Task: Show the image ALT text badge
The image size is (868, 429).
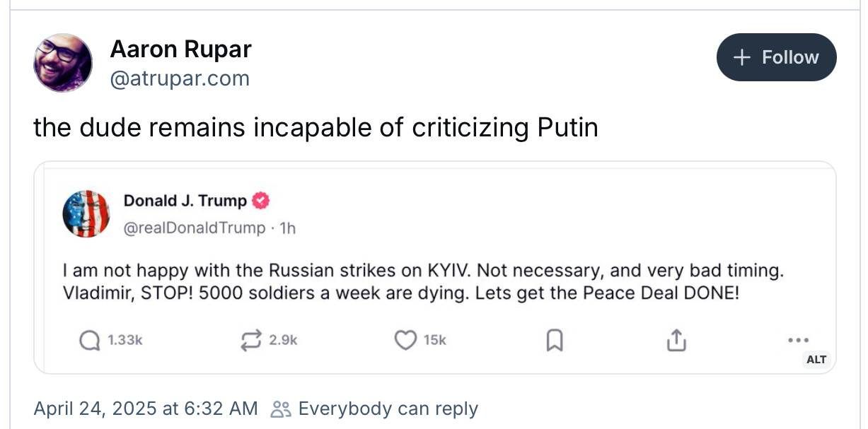Action: coord(816,360)
